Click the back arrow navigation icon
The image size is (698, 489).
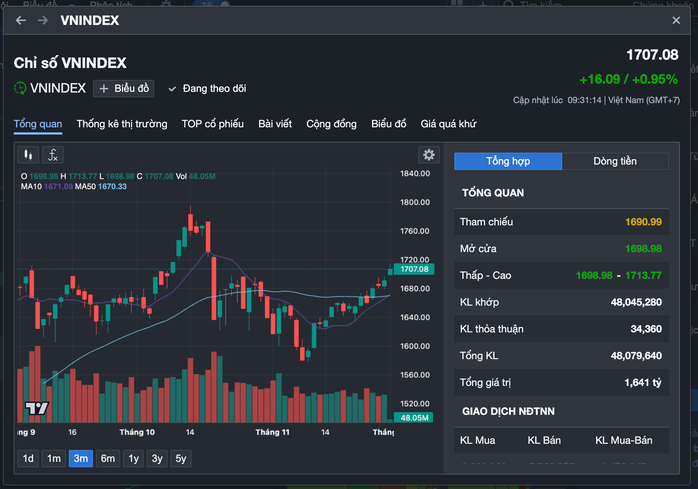point(21,20)
